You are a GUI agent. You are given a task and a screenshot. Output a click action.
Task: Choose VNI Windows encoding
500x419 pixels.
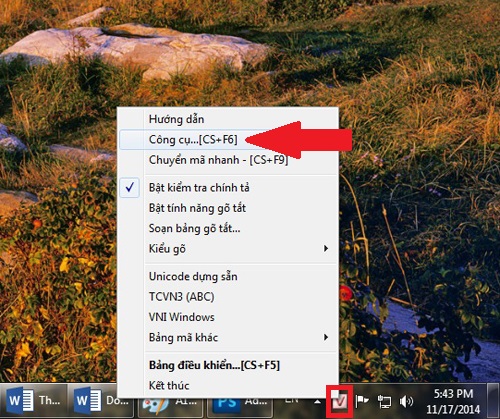pos(229,317)
